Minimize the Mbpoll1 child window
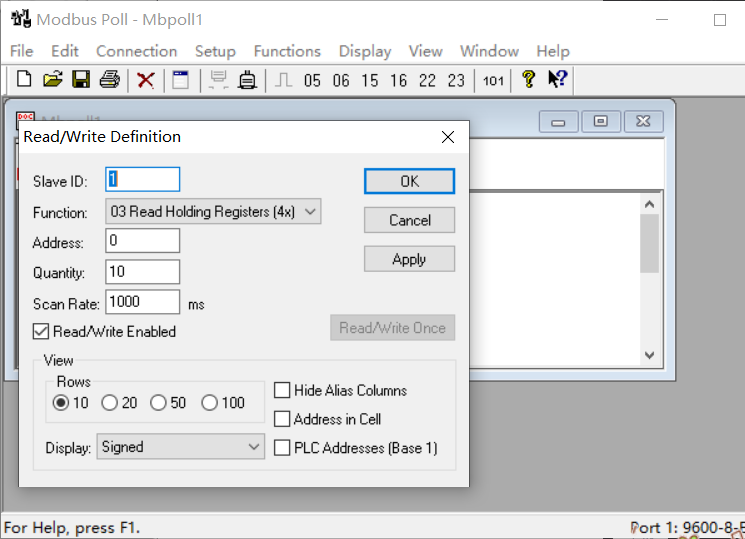The height and width of the screenshot is (539, 745). coord(558,122)
